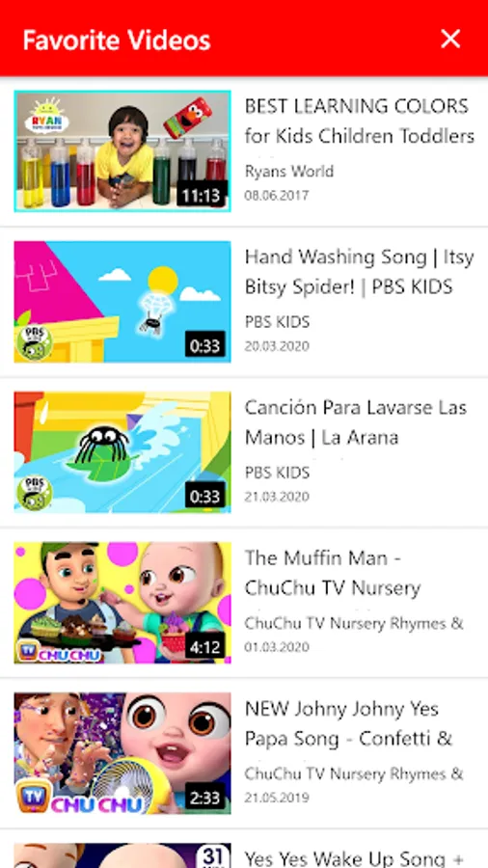Open the Ryan learning colors video thumbnail

click(x=122, y=151)
